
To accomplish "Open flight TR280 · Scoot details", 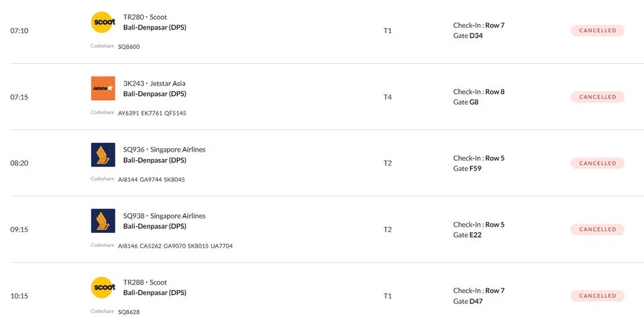I will pos(145,17).
